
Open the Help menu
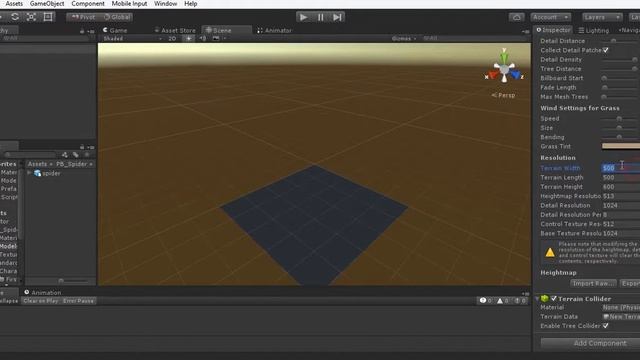tap(191, 4)
